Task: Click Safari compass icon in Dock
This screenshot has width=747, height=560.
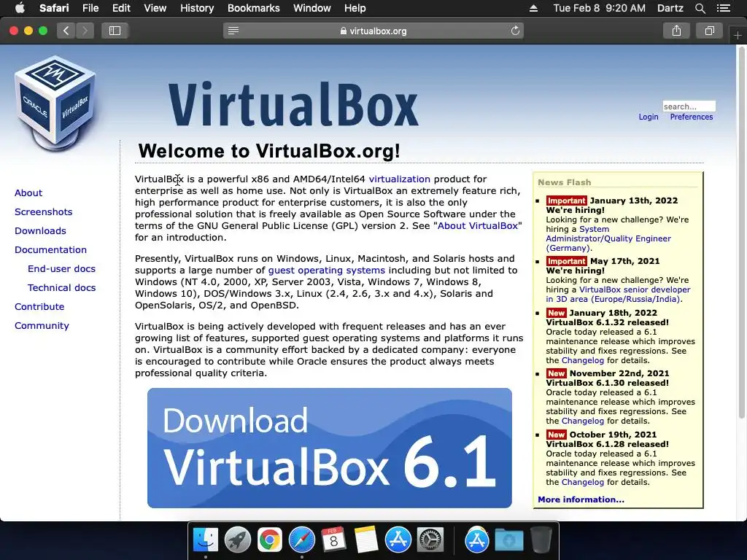Action: (301, 540)
